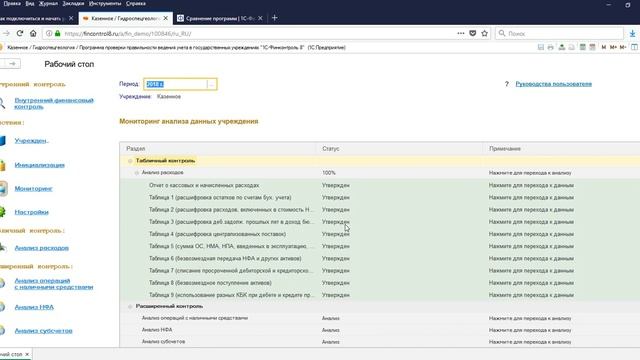The height and width of the screenshot is (360, 640).
Task: Open the Справка menu
Action: (136, 3)
